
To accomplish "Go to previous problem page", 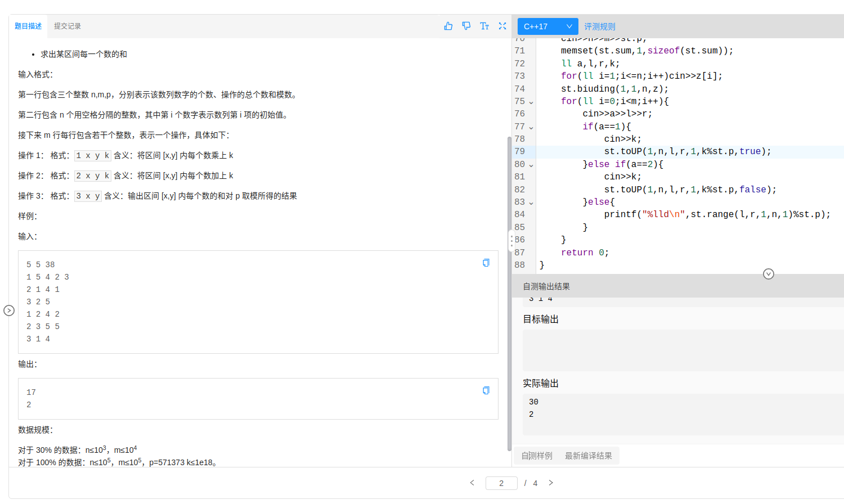I will [472, 483].
